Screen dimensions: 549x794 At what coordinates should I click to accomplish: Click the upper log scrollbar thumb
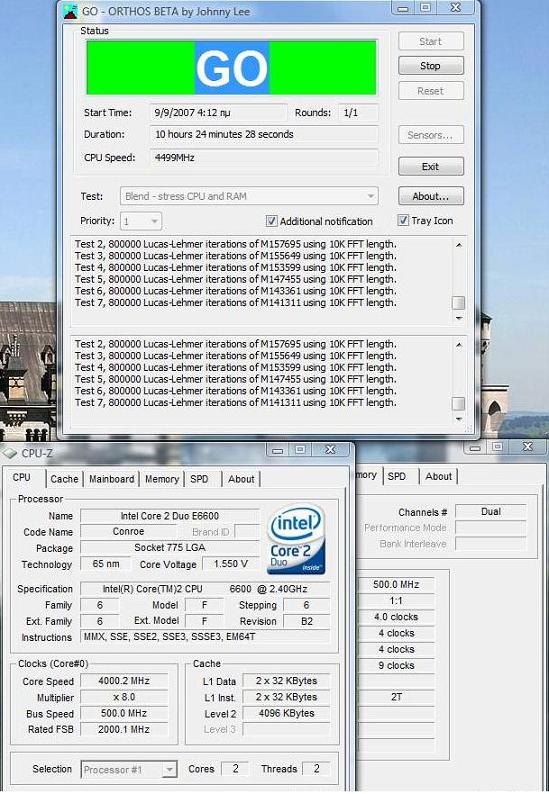pyautogui.click(x=458, y=303)
